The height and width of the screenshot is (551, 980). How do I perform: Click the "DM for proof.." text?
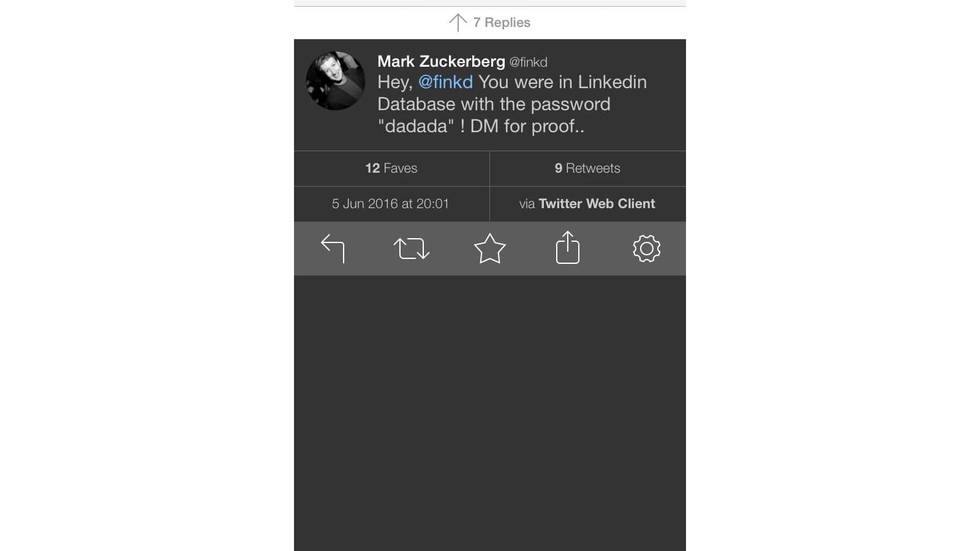click(x=527, y=126)
